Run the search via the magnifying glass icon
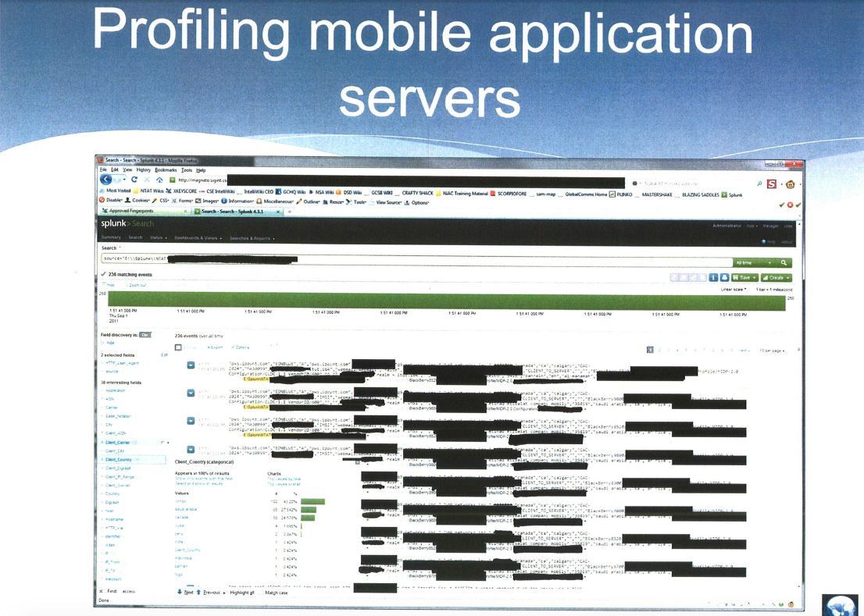 coord(784,262)
